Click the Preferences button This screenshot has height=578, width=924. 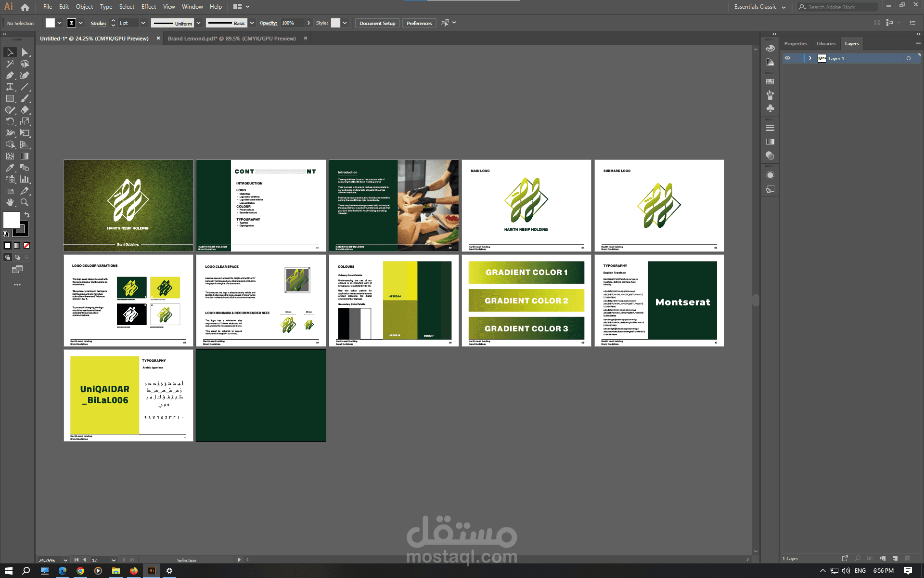pos(419,23)
